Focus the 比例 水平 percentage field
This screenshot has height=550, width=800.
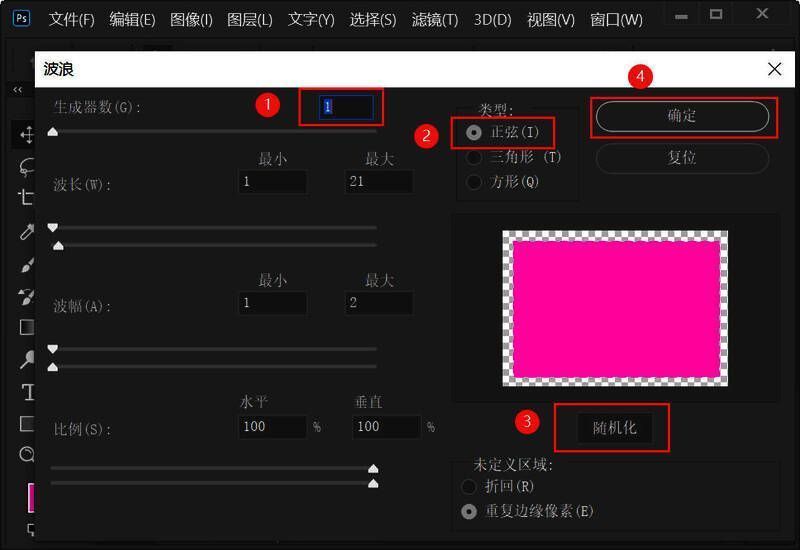pos(272,427)
